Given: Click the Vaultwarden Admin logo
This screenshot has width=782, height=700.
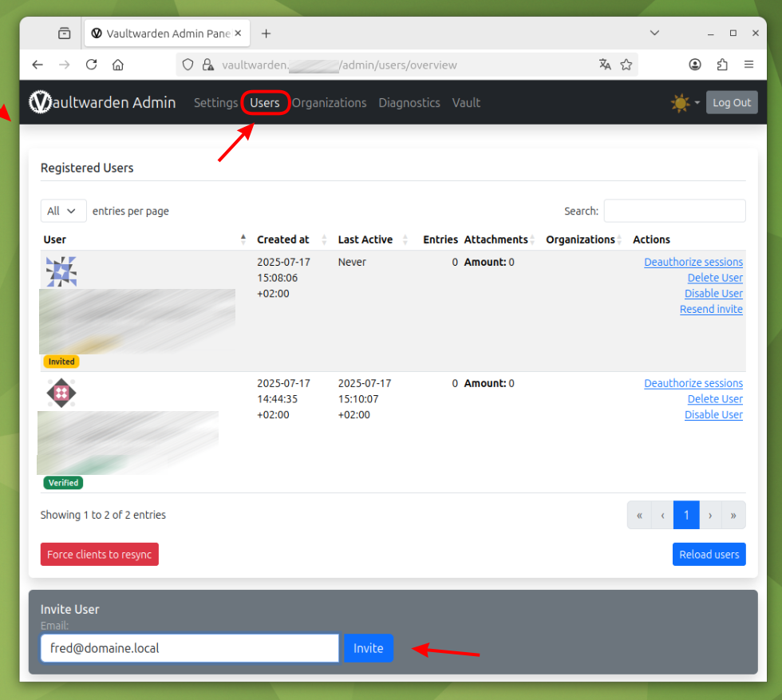Looking at the screenshot, I should point(102,102).
